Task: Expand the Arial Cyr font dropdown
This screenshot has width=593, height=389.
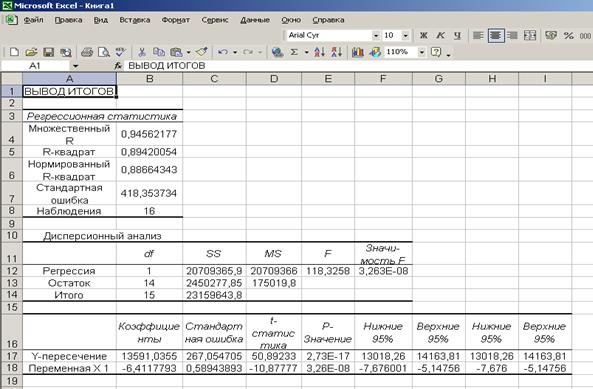Action: click(x=376, y=36)
